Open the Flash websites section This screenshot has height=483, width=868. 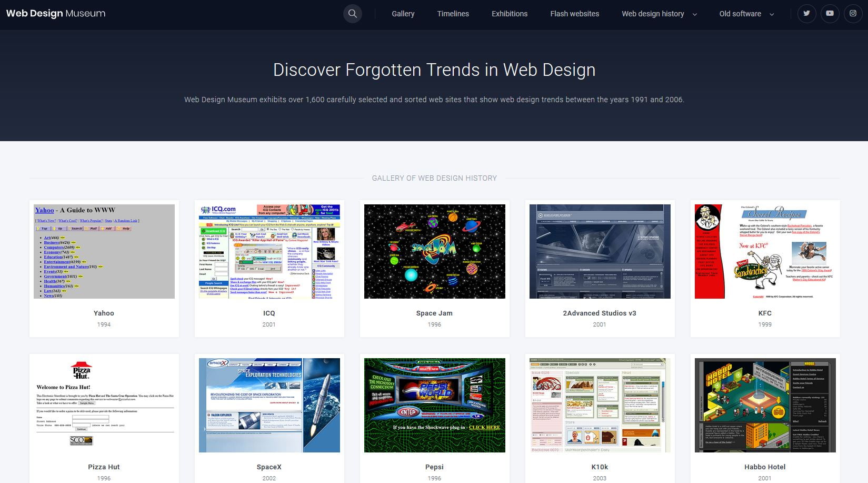point(574,14)
